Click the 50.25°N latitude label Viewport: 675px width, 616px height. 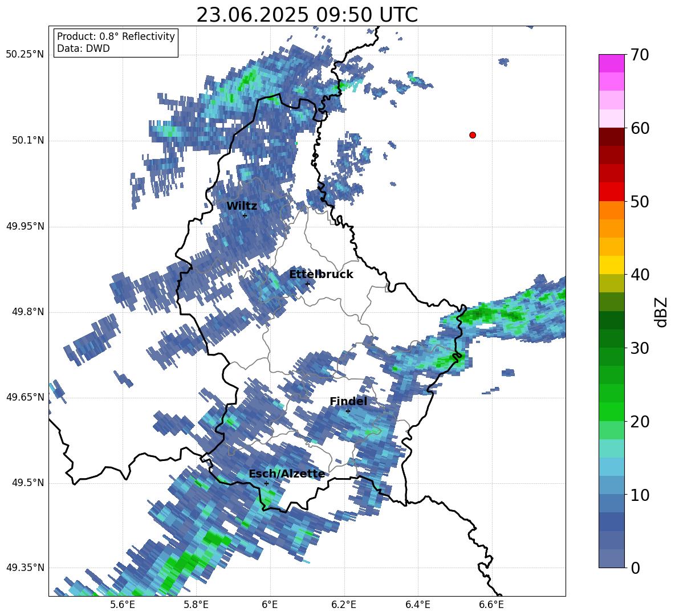point(25,55)
